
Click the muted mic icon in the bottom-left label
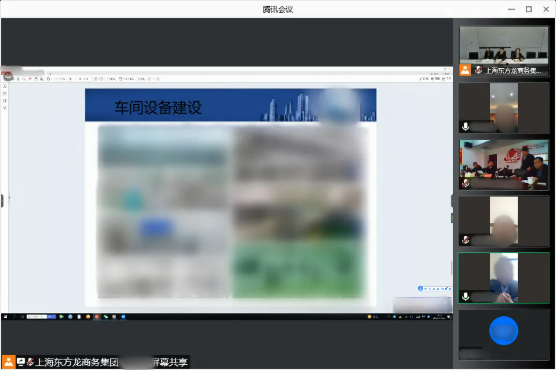pos(30,362)
